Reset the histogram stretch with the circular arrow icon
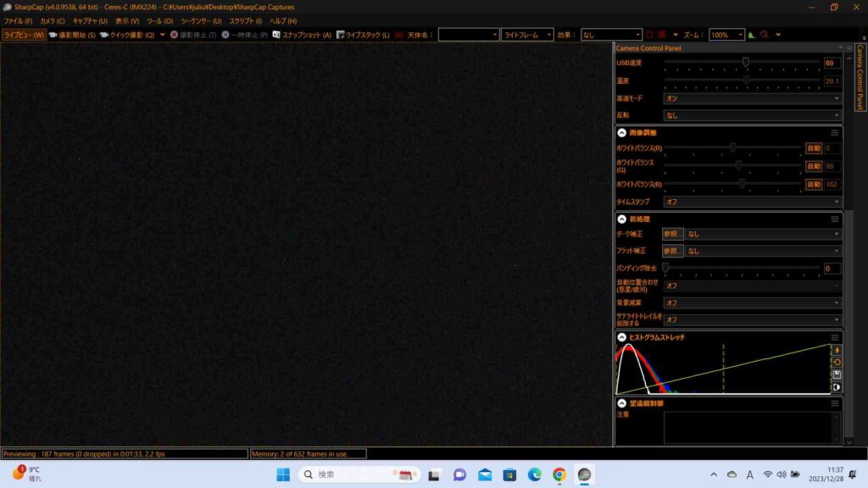The width and height of the screenshot is (868, 488). tap(837, 362)
